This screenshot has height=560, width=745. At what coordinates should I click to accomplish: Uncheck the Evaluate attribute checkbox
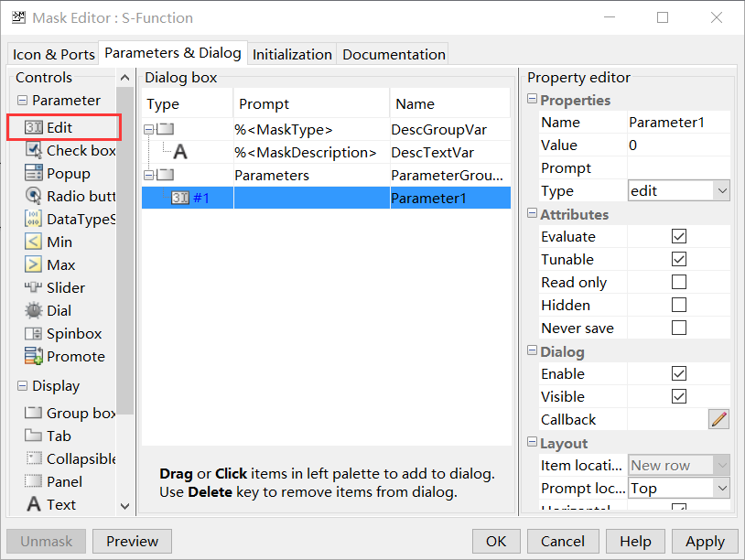[678, 236]
